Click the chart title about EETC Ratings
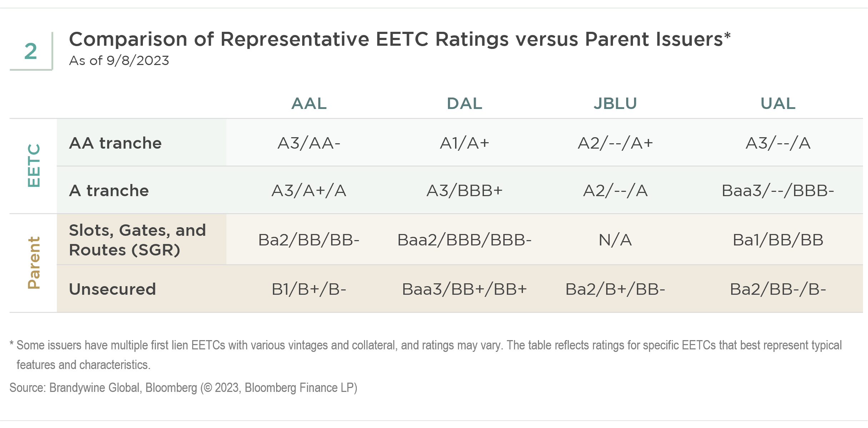Image resolution: width=868 pixels, height=428 pixels. click(x=399, y=39)
